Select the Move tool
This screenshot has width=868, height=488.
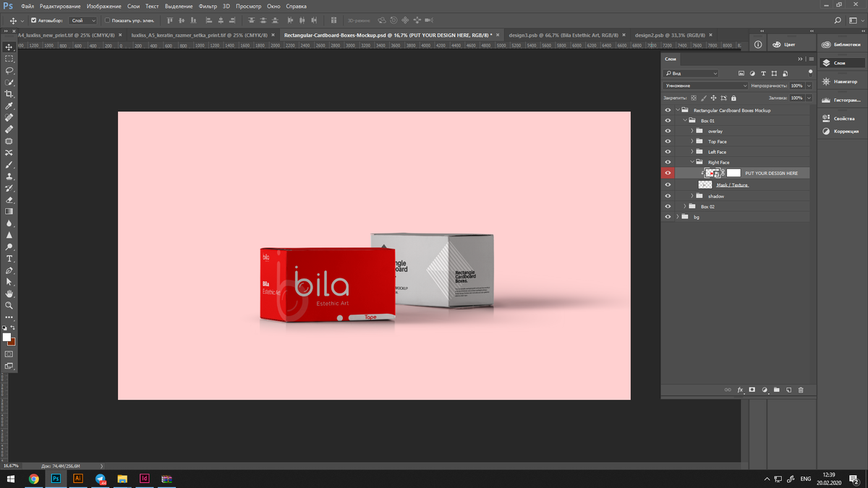tap(9, 47)
